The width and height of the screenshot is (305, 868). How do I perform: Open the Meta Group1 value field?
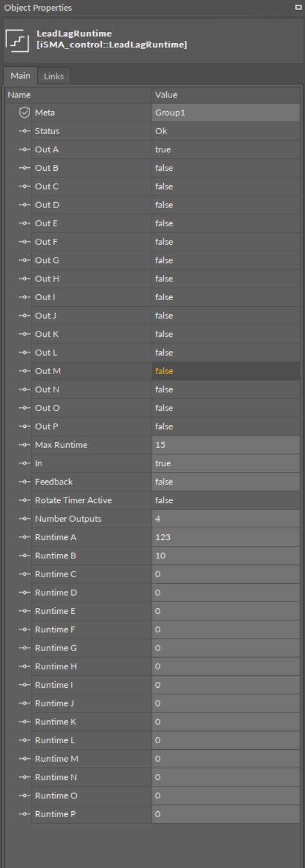(x=225, y=112)
